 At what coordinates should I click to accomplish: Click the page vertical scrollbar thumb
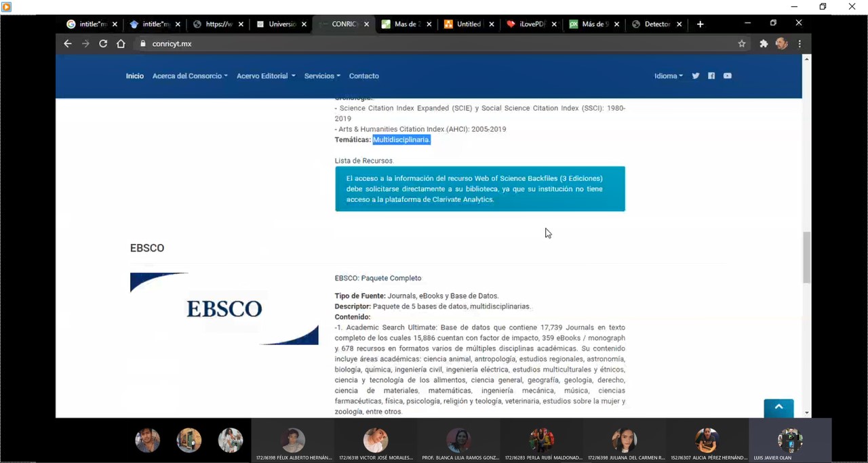click(x=806, y=258)
